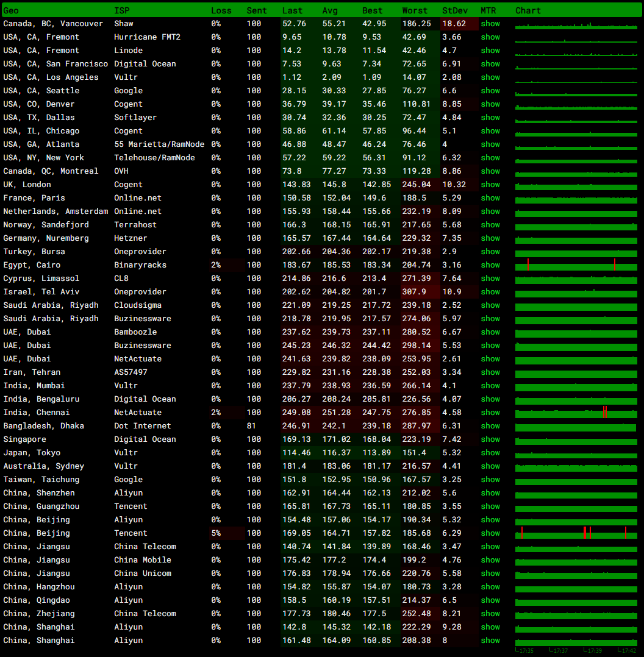
Task: Show MTR for UK London Cogent
Action: pyautogui.click(x=490, y=185)
